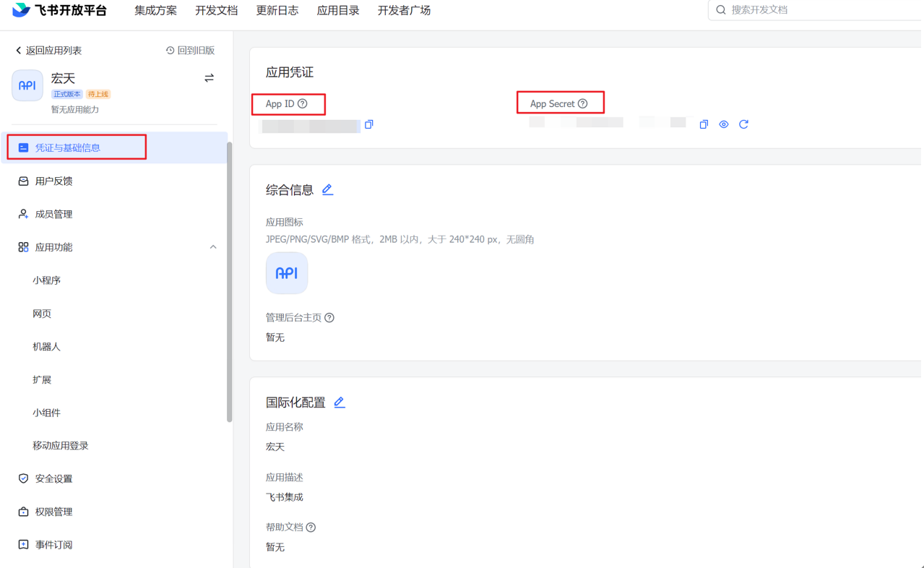The width and height of the screenshot is (924, 568).
Task: Switch back with 回到旧版 link
Action: [x=190, y=51]
